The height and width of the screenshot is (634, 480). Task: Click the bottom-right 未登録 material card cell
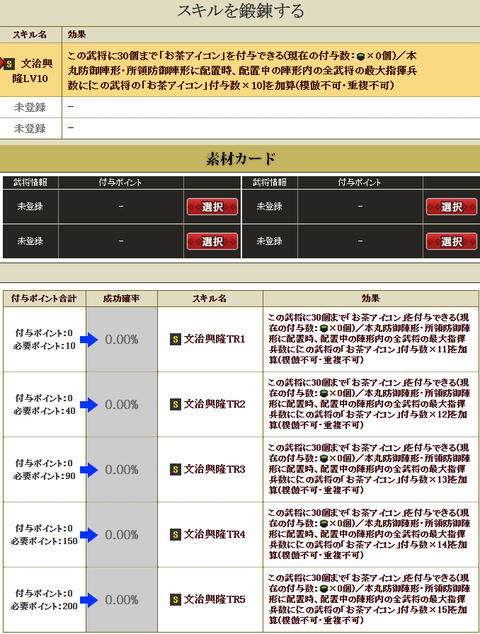pyautogui.click(x=269, y=241)
